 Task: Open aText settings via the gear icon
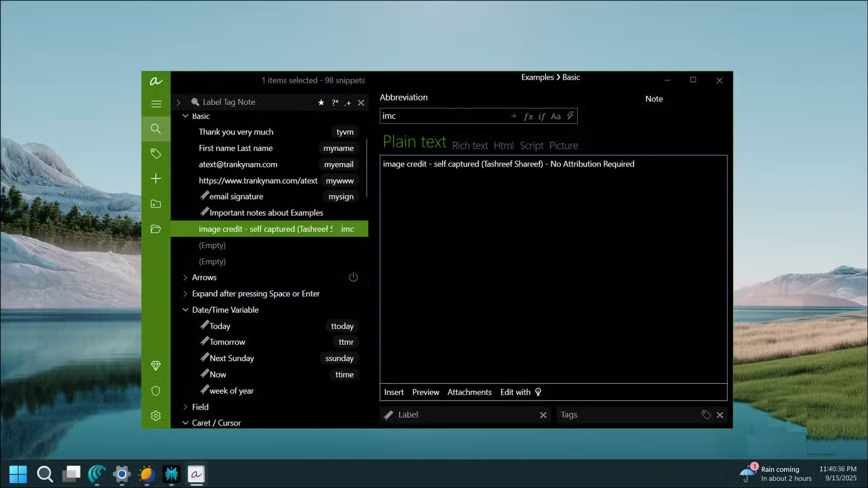156,415
